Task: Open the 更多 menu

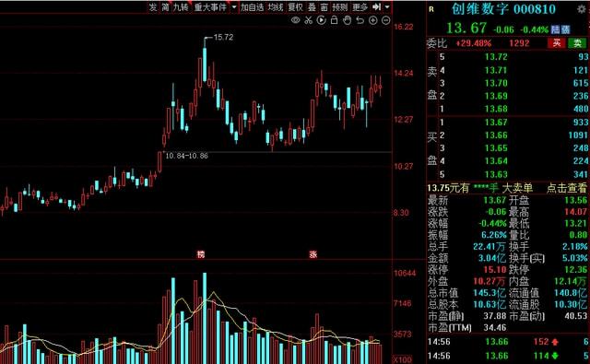Action: (x=360, y=7)
